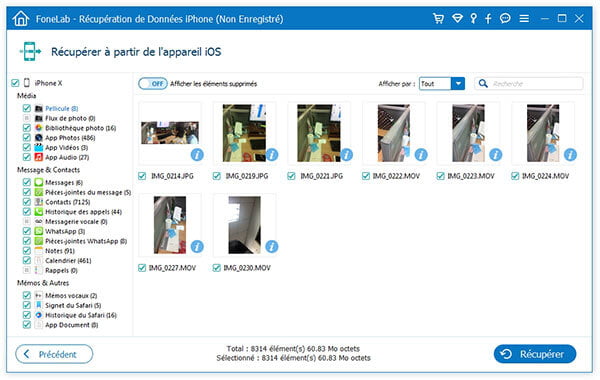Open Historique des appels (44) category
The width and height of the screenshot is (600, 380).
(x=83, y=212)
